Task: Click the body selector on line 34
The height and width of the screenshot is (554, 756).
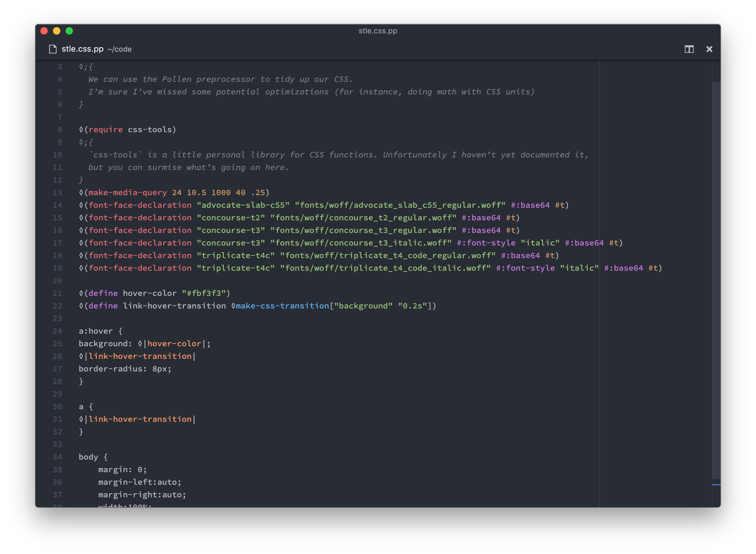Action: point(88,457)
